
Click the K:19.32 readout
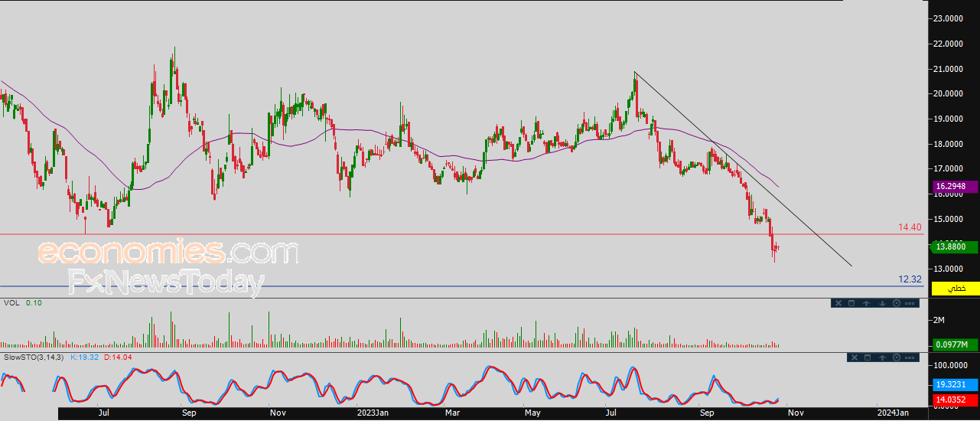click(83, 357)
